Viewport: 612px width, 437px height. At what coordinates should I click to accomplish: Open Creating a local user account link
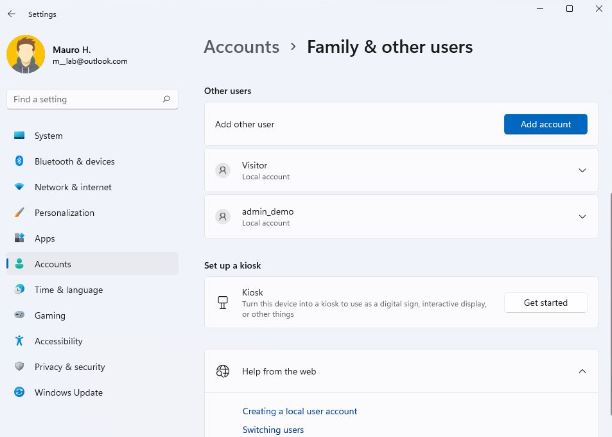tap(300, 411)
